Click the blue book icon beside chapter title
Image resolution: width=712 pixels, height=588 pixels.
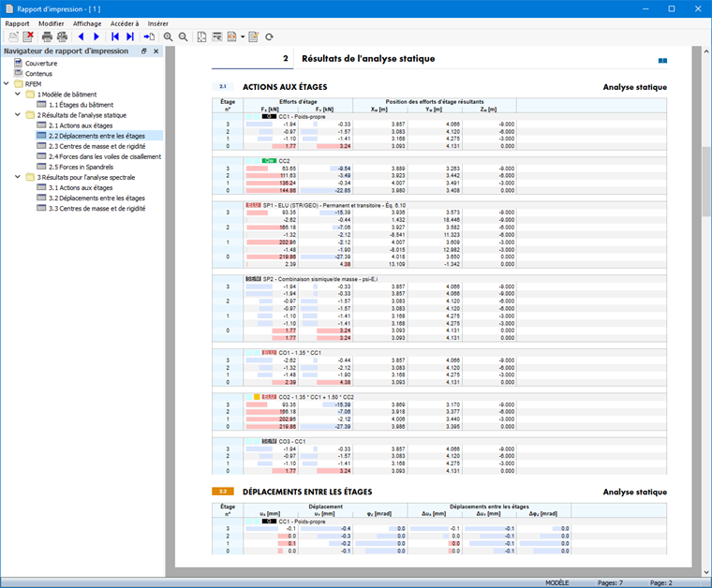[x=662, y=60]
